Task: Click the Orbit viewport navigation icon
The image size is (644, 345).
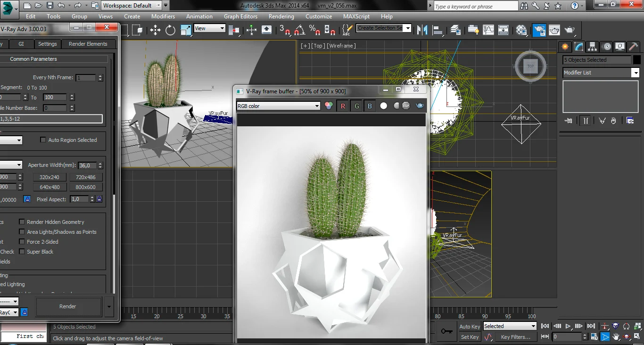Action: point(627,337)
